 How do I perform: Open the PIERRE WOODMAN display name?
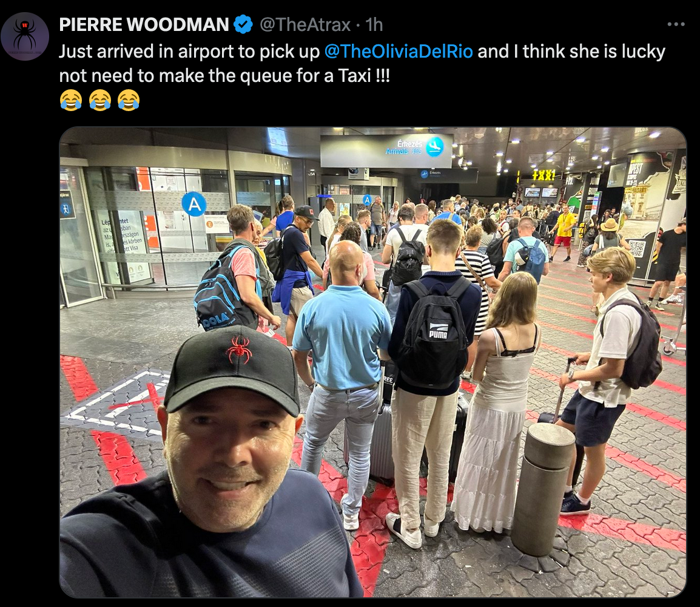pos(144,24)
